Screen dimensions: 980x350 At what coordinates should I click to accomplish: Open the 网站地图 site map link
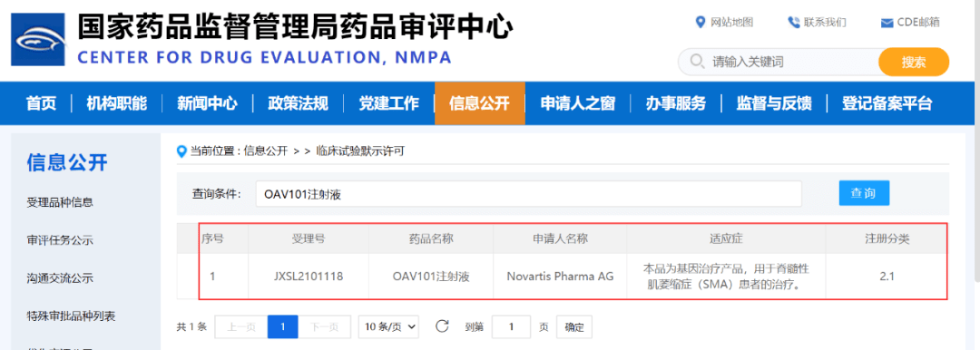[x=724, y=23]
